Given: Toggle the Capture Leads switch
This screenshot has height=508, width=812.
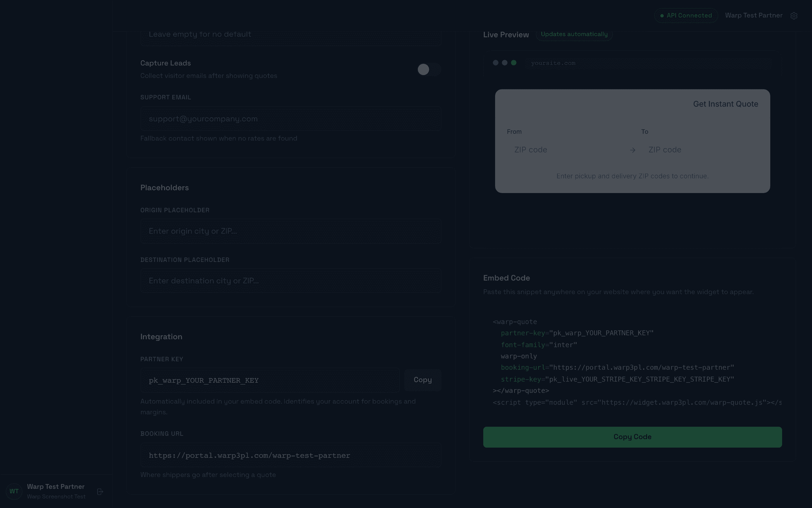Looking at the screenshot, I should click(x=429, y=69).
